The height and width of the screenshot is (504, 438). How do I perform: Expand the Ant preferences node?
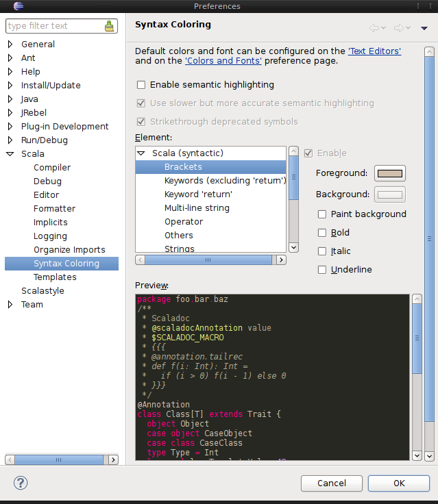click(10, 58)
